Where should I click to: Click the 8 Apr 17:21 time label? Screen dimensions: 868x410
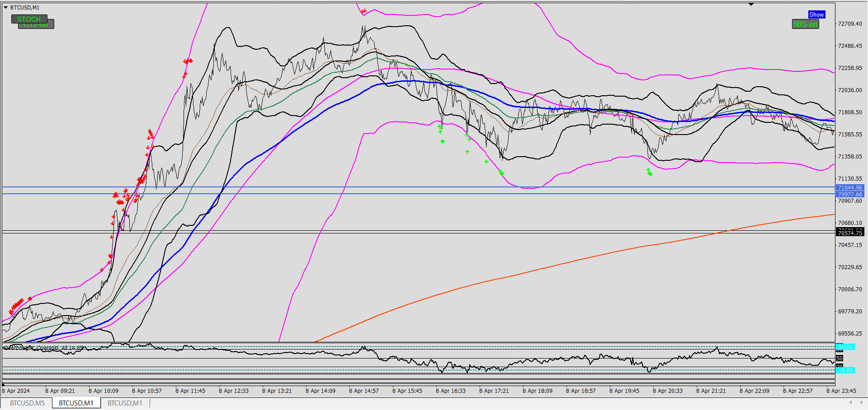[494, 391]
